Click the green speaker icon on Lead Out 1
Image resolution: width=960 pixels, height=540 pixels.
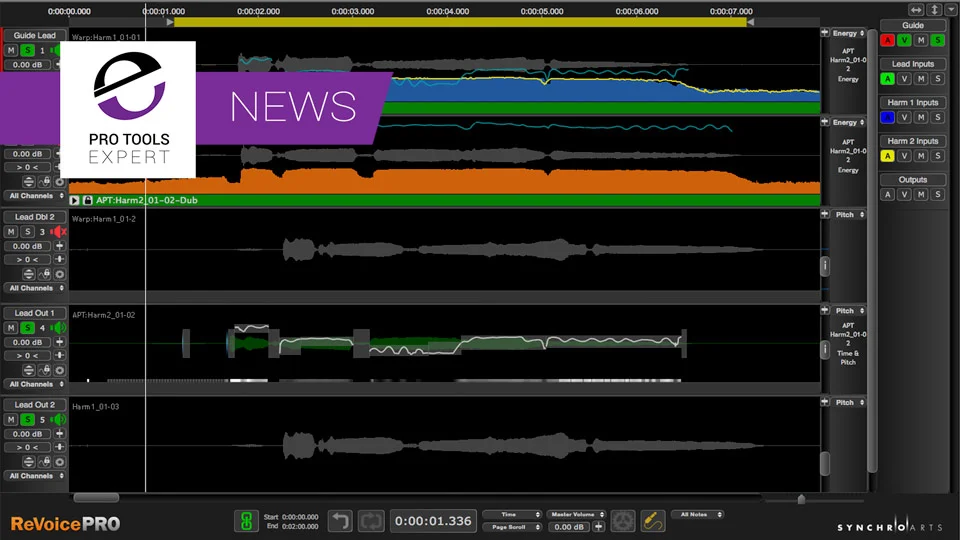tap(59, 328)
